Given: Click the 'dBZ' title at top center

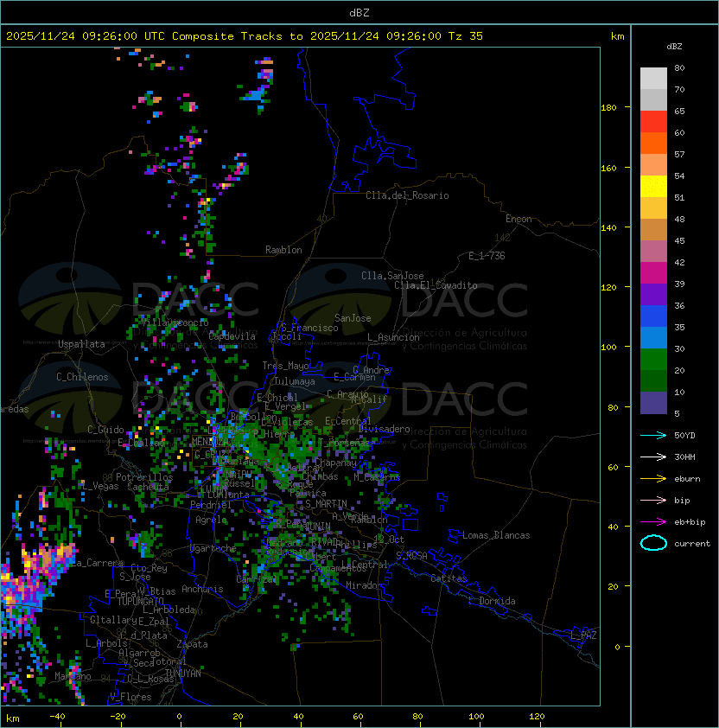Looking at the screenshot, I should coord(359,13).
